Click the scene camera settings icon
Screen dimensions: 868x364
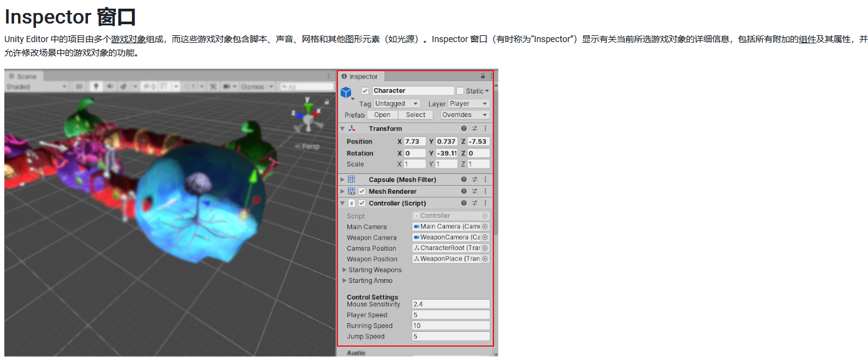(x=226, y=87)
